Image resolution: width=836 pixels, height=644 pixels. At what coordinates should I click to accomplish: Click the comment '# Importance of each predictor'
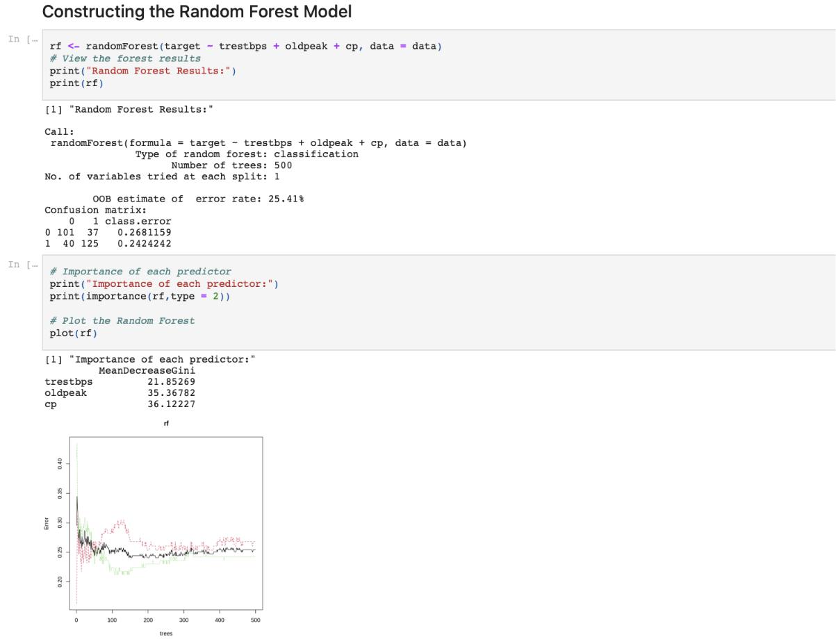pyautogui.click(x=140, y=272)
